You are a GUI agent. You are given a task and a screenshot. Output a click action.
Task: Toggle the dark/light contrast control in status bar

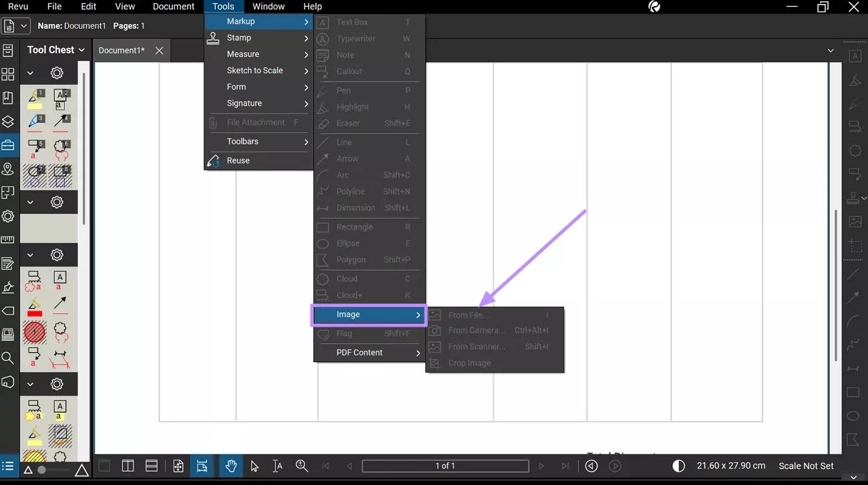pos(678,466)
